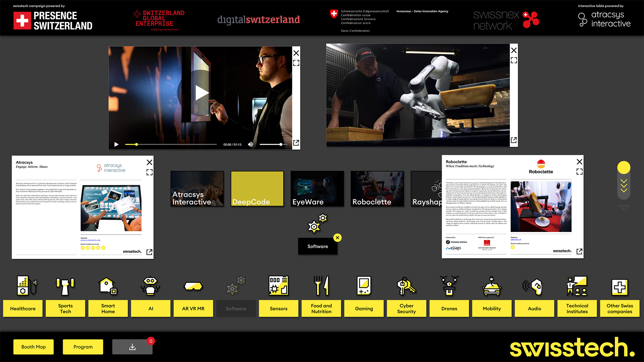Select the Healthcare category icon
This screenshot has height=362, width=644.
click(26, 286)
